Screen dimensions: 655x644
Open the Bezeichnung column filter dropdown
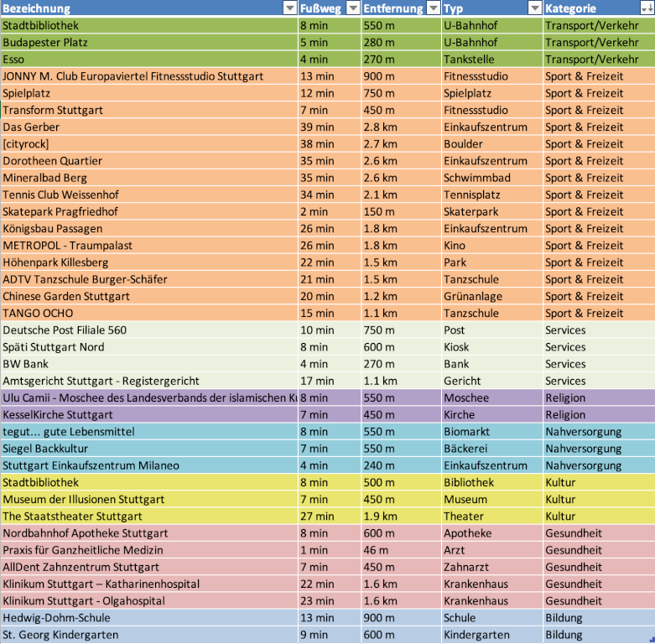[x=290, y=8]
